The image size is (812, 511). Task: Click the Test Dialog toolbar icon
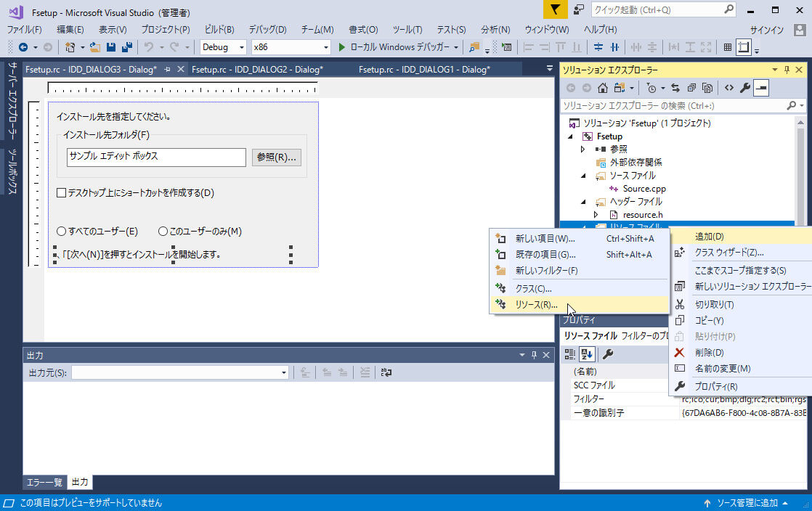coord(506,47)
